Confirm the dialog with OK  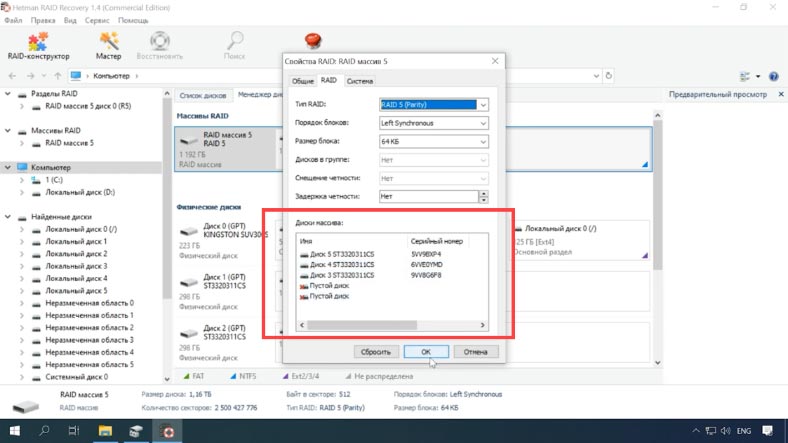(426, 352)
